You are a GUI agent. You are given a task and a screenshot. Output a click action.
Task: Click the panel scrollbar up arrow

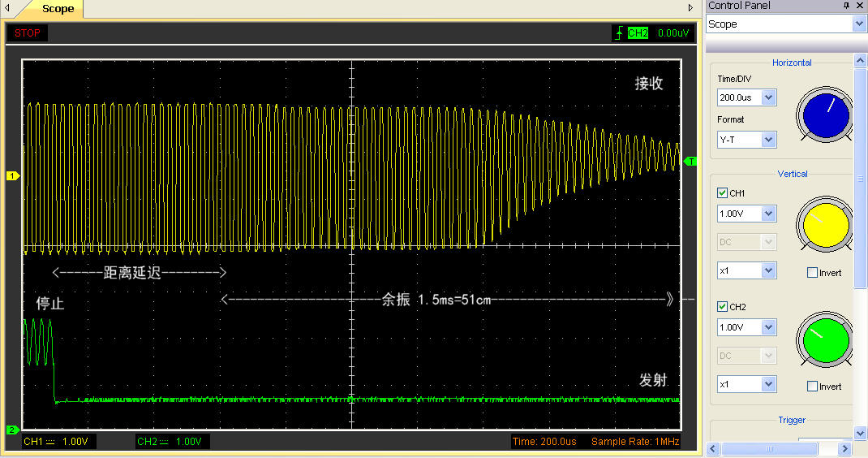pyautogui.click(x=860, y=60)
